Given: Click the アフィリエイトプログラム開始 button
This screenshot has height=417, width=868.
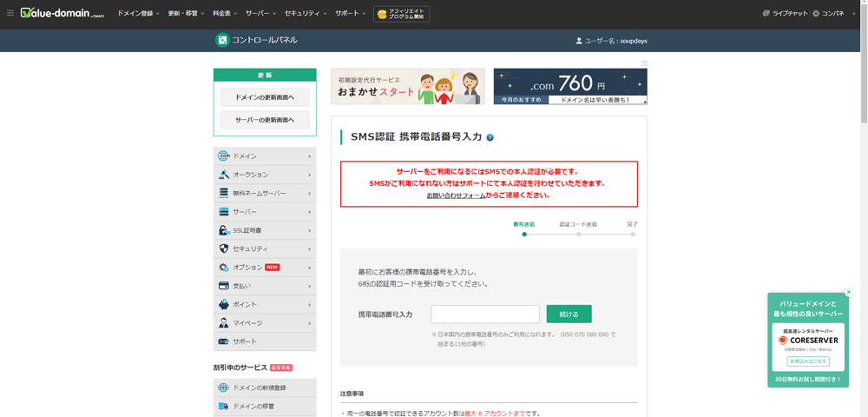Looking at the screenshot, I should coord(401,13).
